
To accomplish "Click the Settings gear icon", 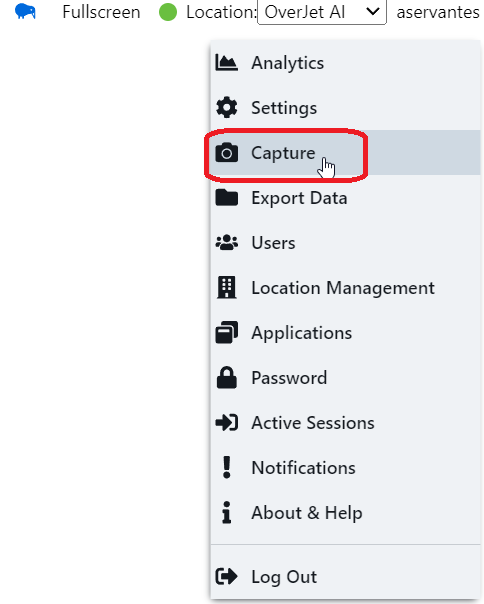I will click(227, 107).
